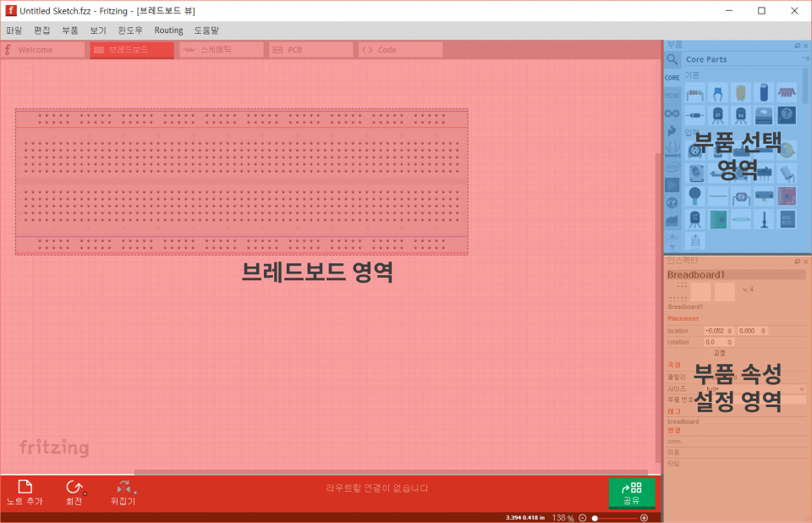Adjust the rotation spinner arrows

click(x=730, y=342)
